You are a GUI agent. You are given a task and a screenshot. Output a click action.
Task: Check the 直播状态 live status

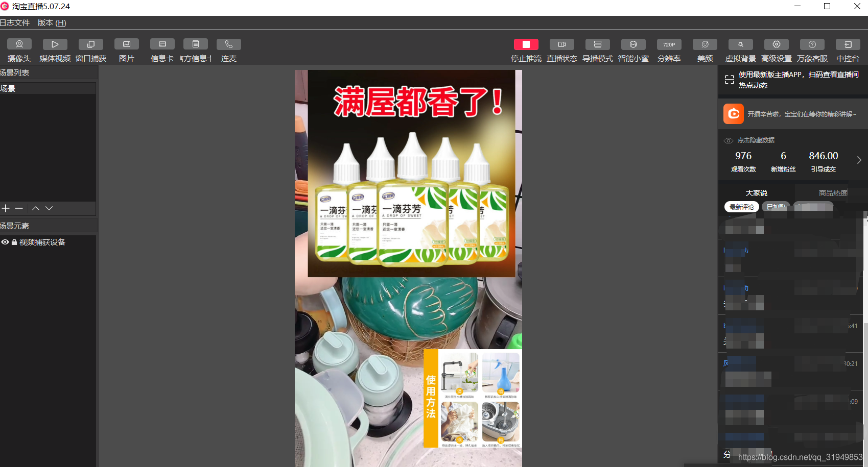pos(562,44)
